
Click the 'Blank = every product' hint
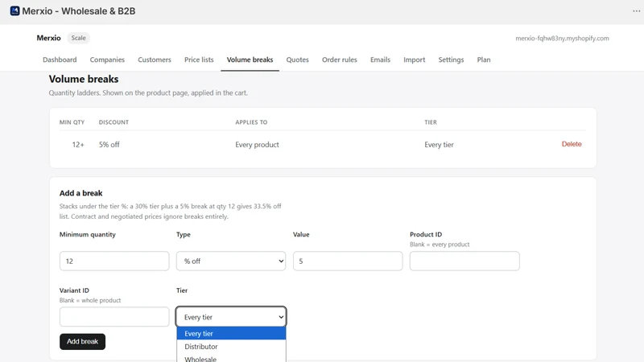coord(440,245)
